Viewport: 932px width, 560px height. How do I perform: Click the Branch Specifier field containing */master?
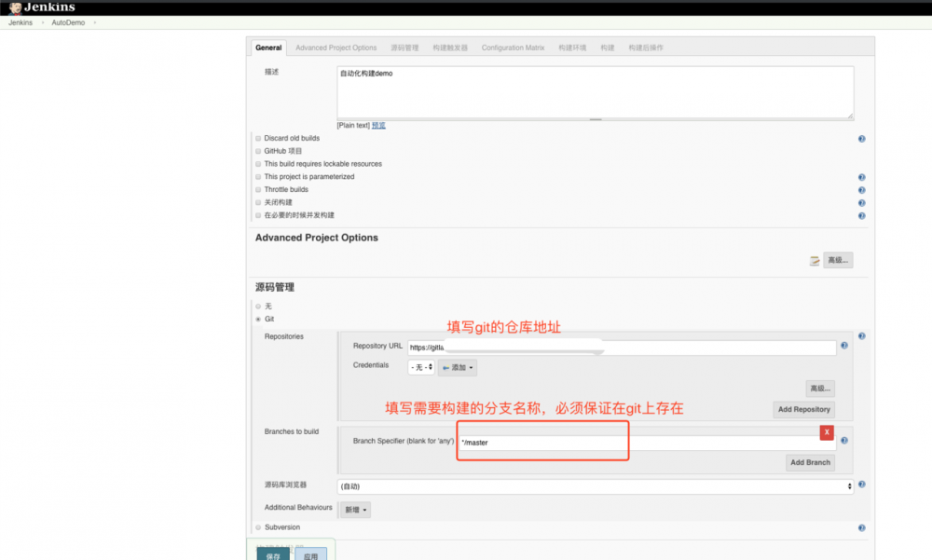pyautogui.click(x=542, y=442)
